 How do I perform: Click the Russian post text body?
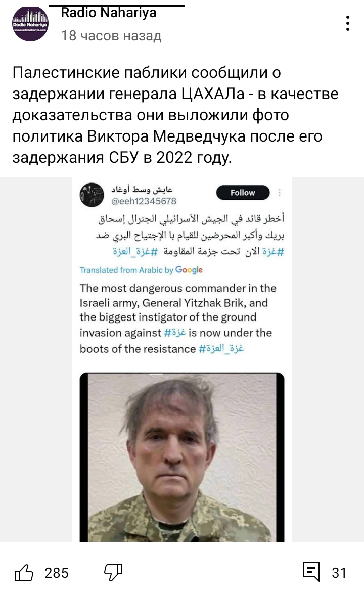click(175, 115)
